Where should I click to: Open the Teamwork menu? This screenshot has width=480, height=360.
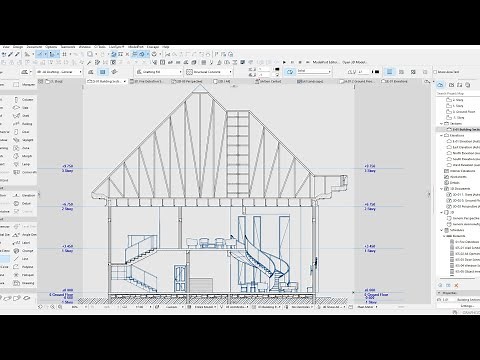[x=68, y=47]
